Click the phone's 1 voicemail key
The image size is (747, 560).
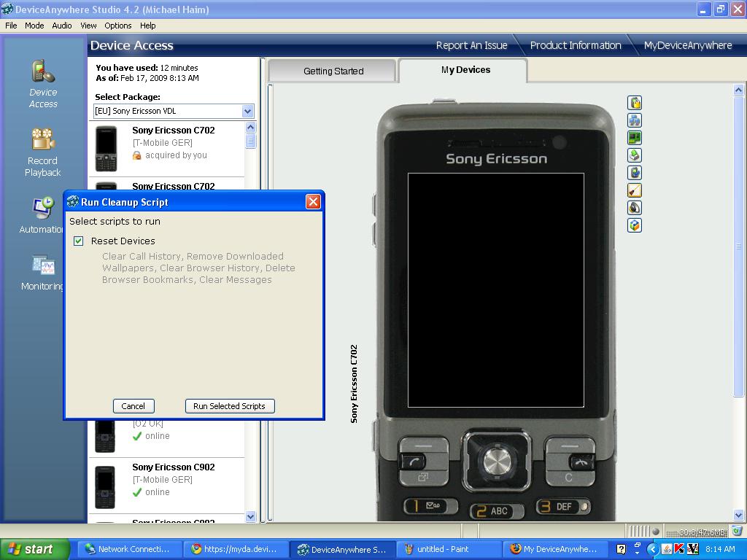(x=430, y=506)
